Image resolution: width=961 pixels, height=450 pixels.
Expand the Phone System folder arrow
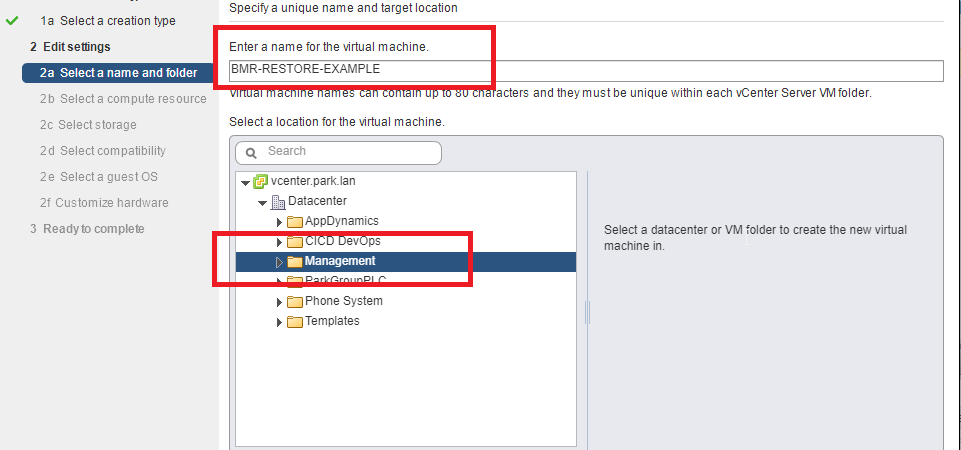279,302
